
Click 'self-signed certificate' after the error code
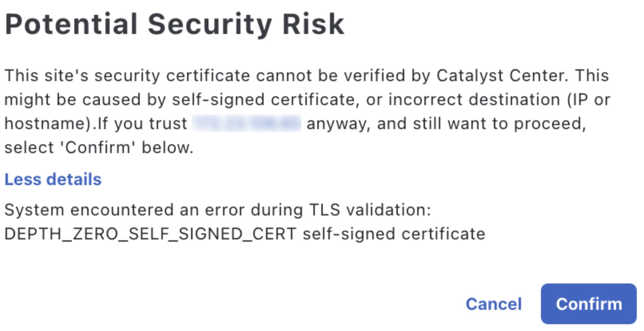[394, 234]
